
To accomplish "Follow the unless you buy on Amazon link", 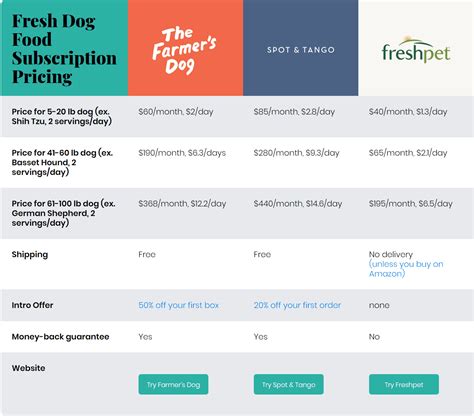I will [x=406, y=269].
